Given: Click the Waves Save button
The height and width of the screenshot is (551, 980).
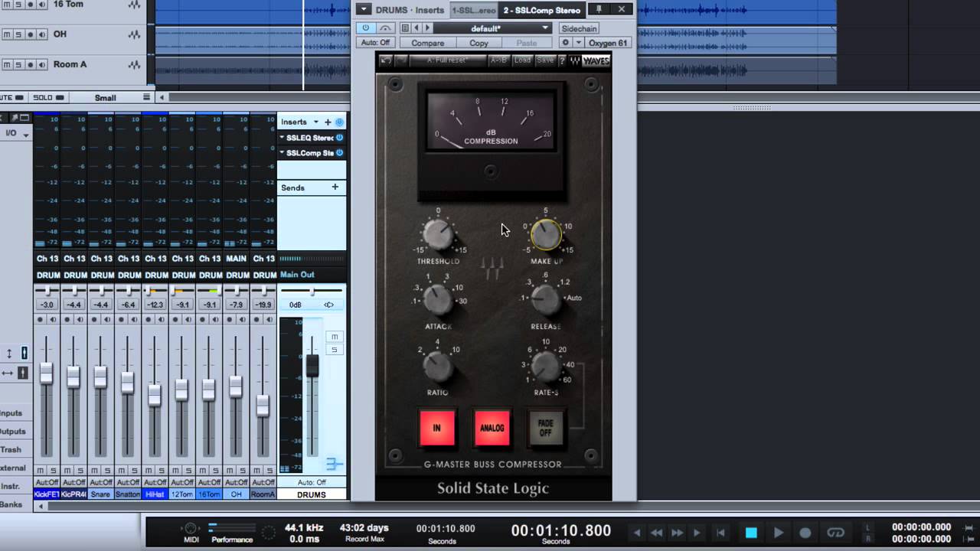Looking at the screenshot, I should click(x=545, y=60).
